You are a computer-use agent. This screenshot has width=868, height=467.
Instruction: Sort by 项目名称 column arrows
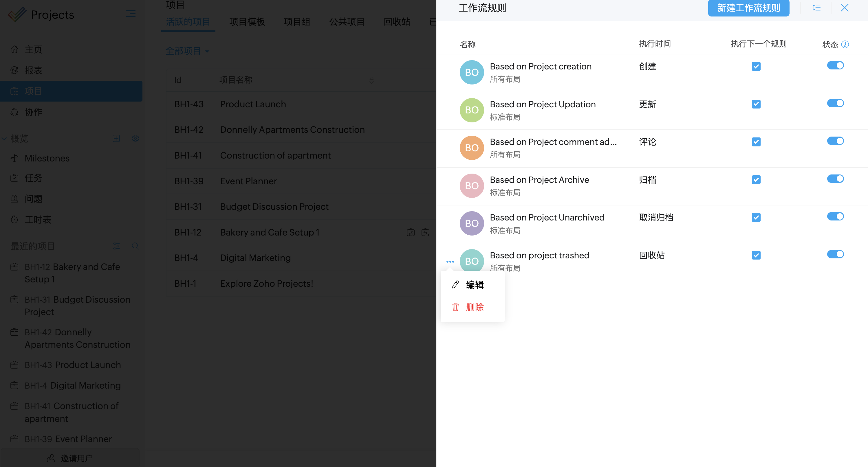[371, 80]
